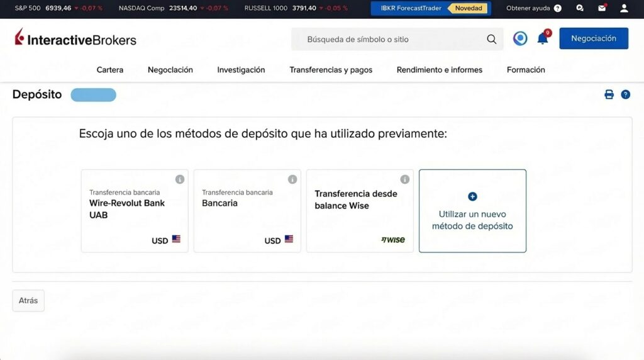Image resolution: width=644 pixels, height=360 pixels.
Task: Show info for Wire-Revolut Bank UAB card
Action: pyautogui.click(x=180, y=179)
